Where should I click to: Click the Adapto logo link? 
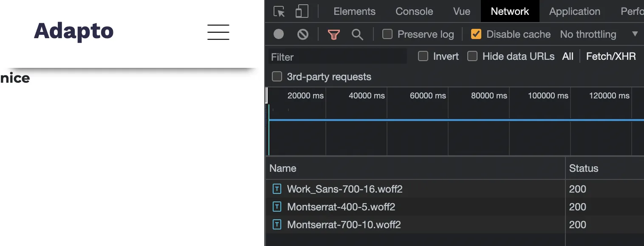(74, 31)
